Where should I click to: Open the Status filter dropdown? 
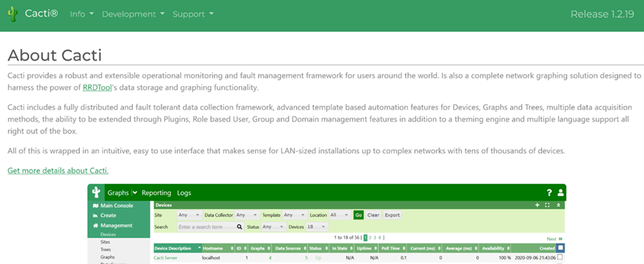point(273,226)
